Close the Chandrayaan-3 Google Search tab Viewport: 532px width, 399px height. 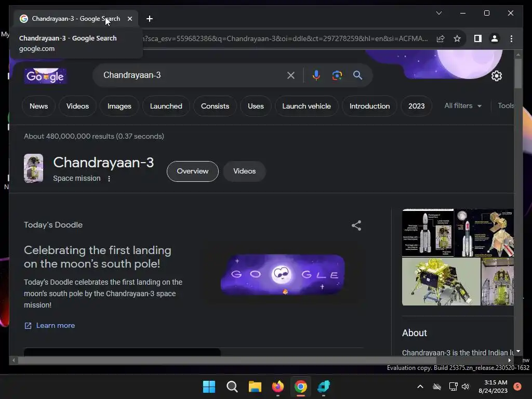pos(129,19)
